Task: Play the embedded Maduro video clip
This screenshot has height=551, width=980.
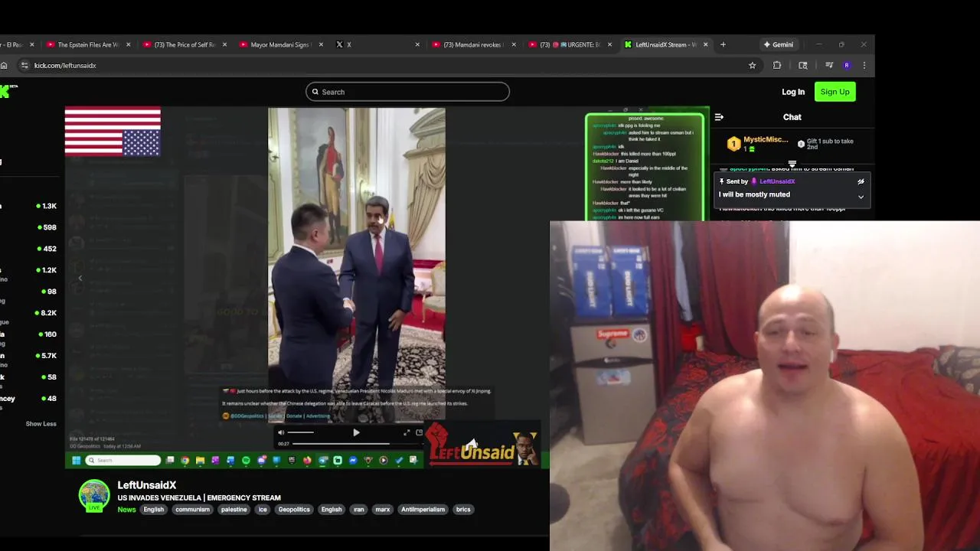Action: click(356, 433)
